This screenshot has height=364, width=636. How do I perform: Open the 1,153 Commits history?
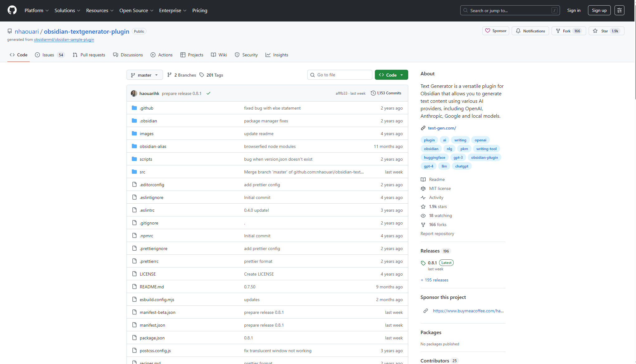386,93
